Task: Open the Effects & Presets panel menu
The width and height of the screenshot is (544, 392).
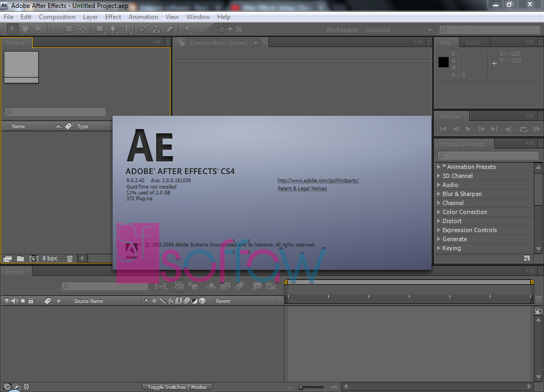Action: click(x=530, y=143)
